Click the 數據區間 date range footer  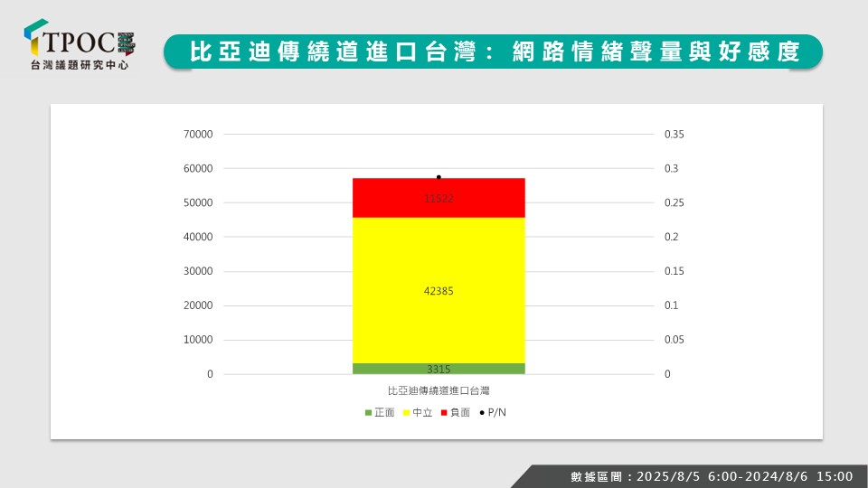tap(711, 476)
